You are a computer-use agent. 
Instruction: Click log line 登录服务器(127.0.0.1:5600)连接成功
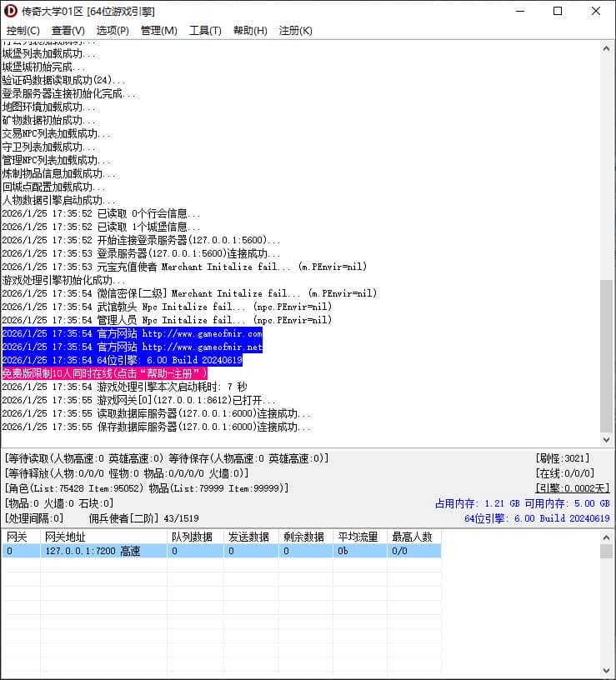click(141, 253)
